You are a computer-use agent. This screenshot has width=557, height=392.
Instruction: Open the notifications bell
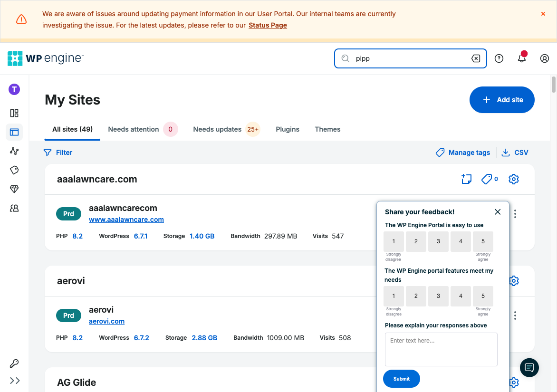click(x=521, y=58)
